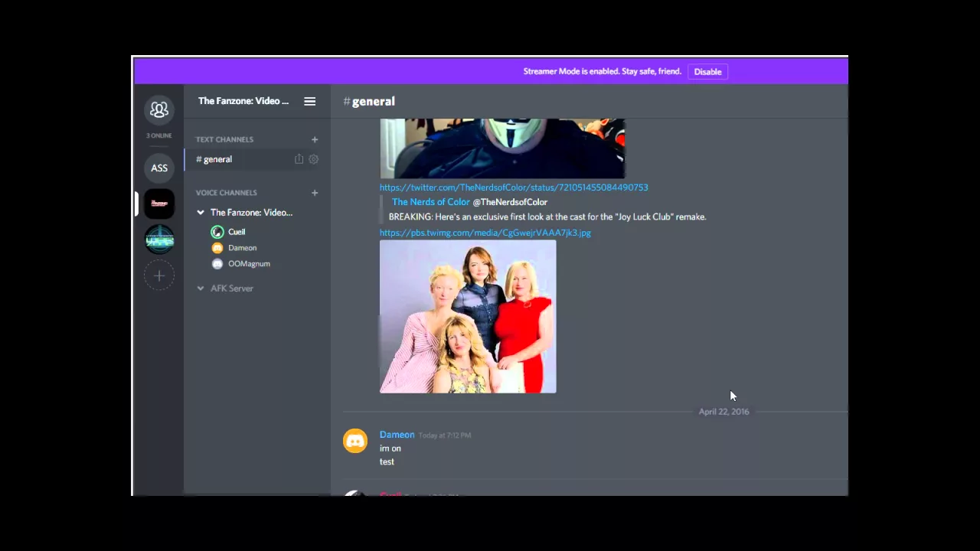Click Dameon's username in chat message
This screenshot has height=551, width=980.
point(397,435)
